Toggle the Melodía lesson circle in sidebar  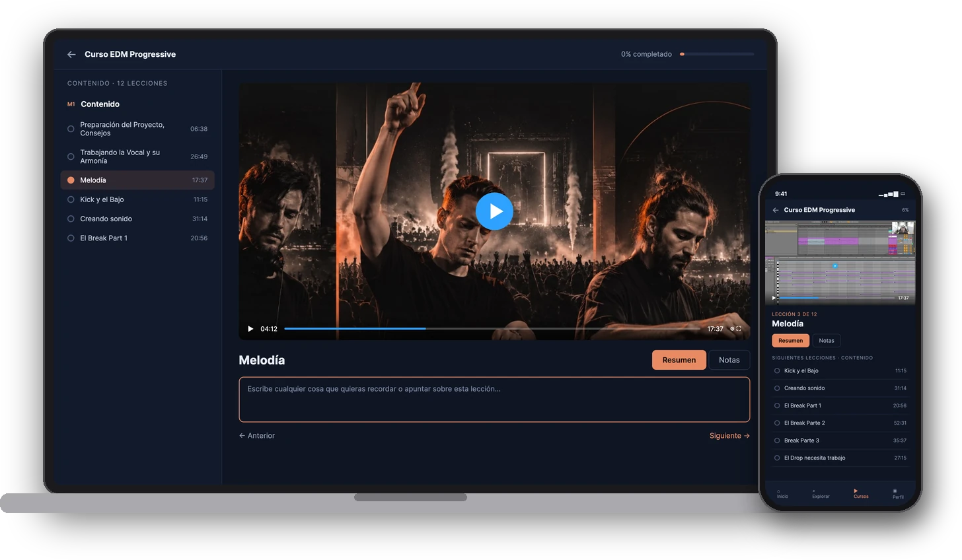(71, 180)
